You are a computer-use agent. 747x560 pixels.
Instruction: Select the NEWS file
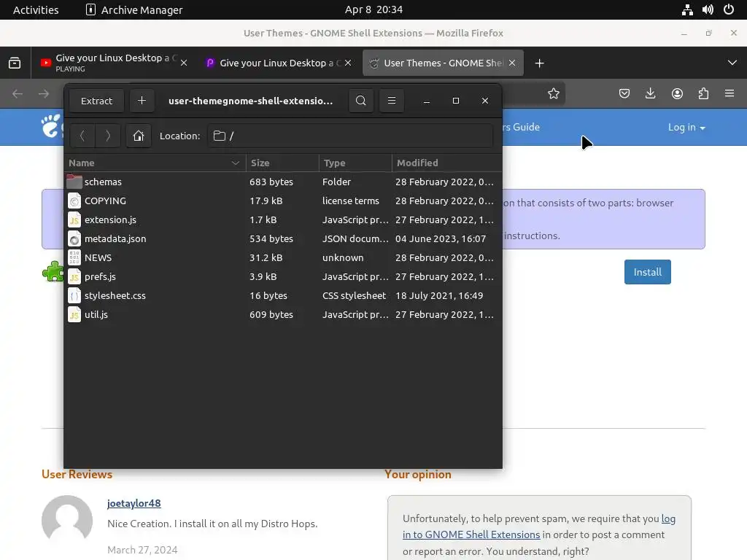click(283, 257)
